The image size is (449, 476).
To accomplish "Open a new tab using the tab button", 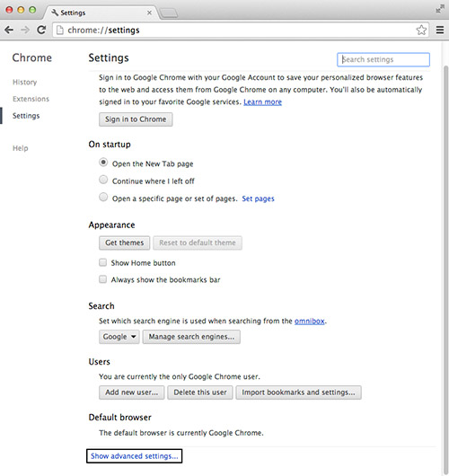I will tap(169, 13).
